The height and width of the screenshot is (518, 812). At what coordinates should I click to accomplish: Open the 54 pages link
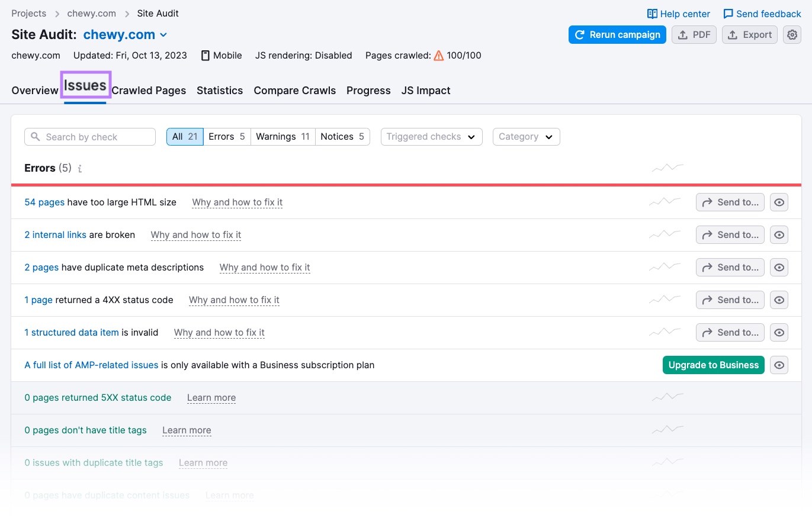coord(44,202)
